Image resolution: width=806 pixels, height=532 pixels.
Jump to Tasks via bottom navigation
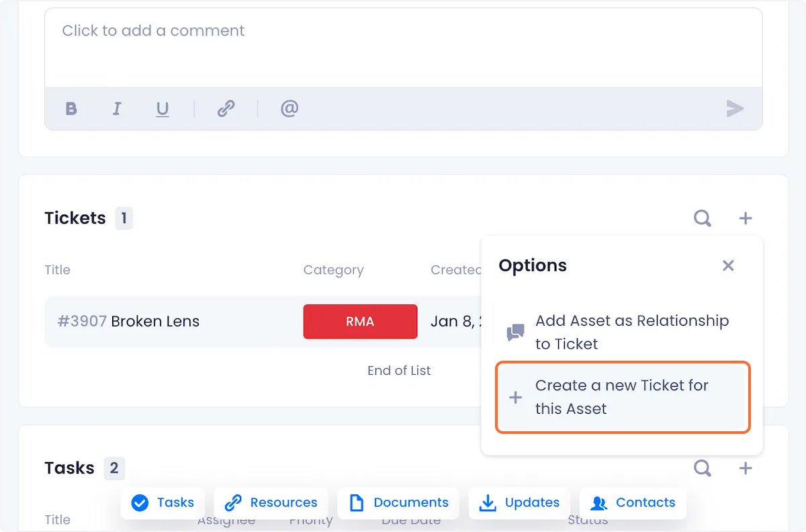click(x=163, y=502)
